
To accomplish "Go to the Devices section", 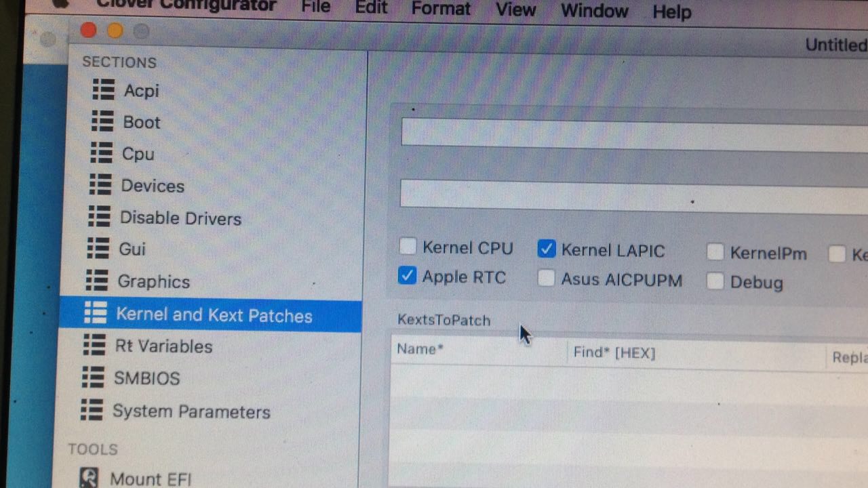I will click(x=153, y=186).
